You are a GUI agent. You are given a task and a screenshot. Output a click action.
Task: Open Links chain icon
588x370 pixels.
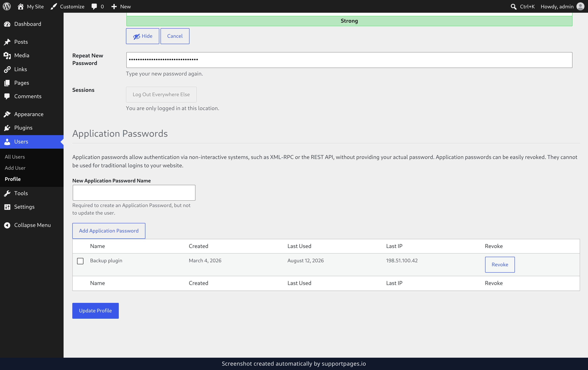tap(7, 69)
